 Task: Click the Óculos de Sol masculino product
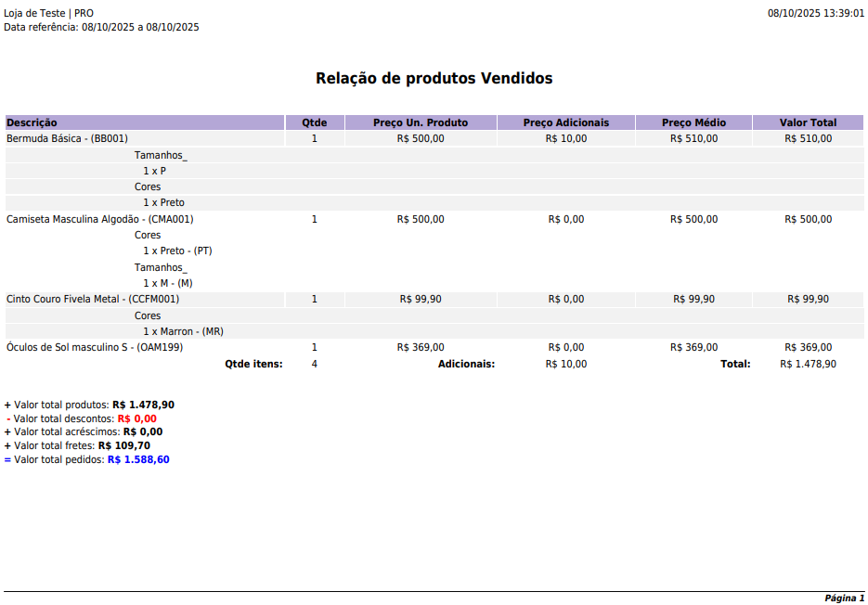click(95, 347)
